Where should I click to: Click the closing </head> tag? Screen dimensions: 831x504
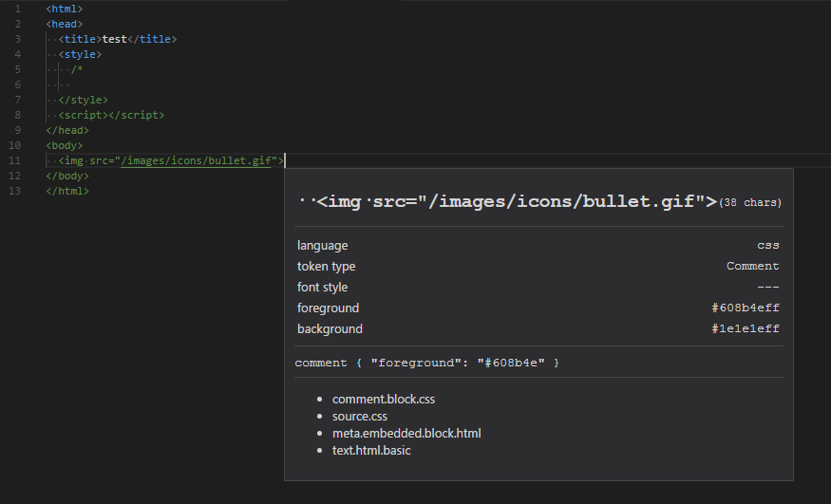pyautogui.click(x=67, y=130)
